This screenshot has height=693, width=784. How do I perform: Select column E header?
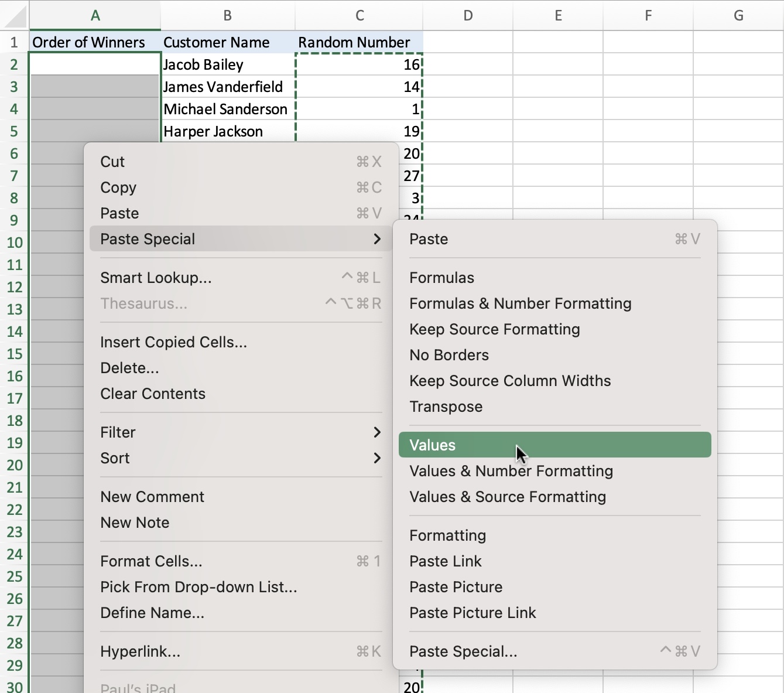(558, 16)
